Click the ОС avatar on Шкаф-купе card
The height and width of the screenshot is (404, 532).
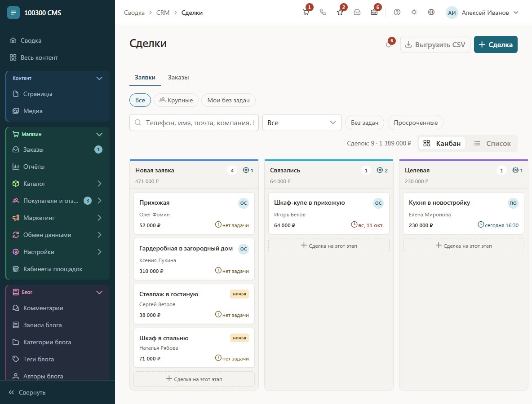pos(378,203)
